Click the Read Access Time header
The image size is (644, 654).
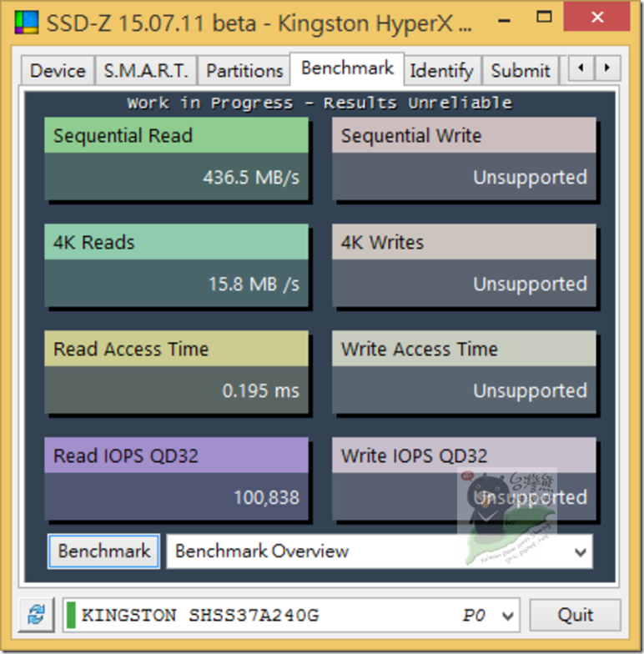177,349
